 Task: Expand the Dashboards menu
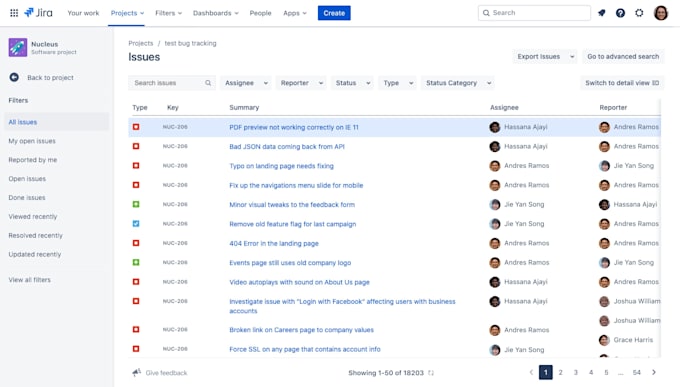216,13
